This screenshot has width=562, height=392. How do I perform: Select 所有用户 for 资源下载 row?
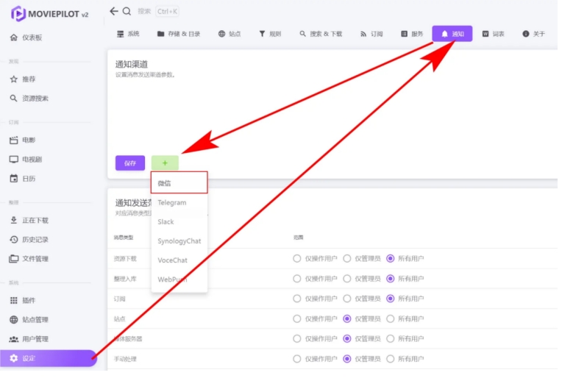pos(391,258)
